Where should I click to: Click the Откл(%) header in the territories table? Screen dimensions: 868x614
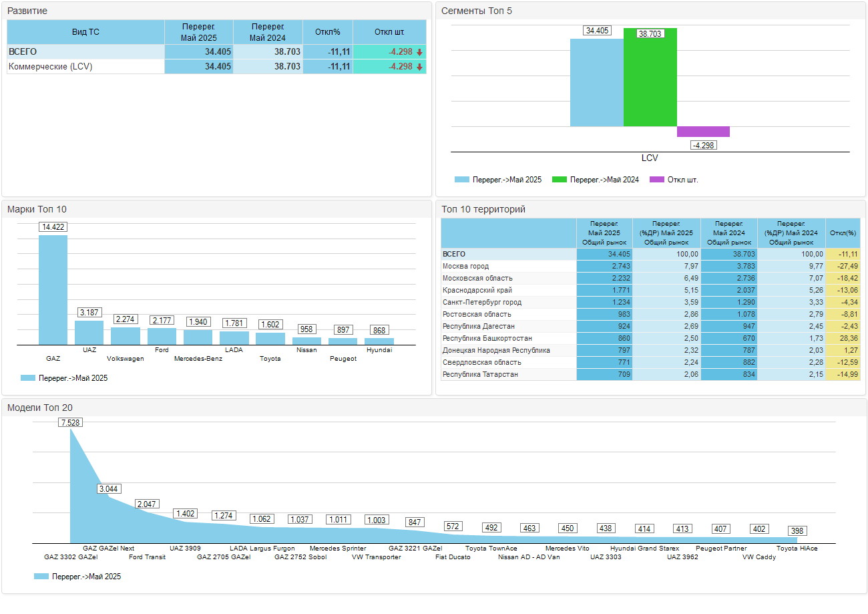(x=843, y=233)
